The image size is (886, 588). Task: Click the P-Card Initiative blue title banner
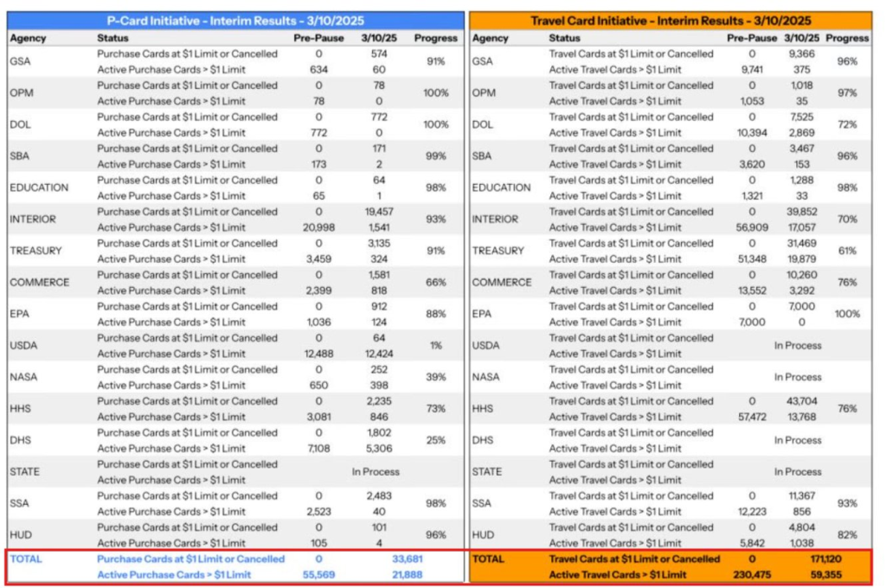click(235, 21)
